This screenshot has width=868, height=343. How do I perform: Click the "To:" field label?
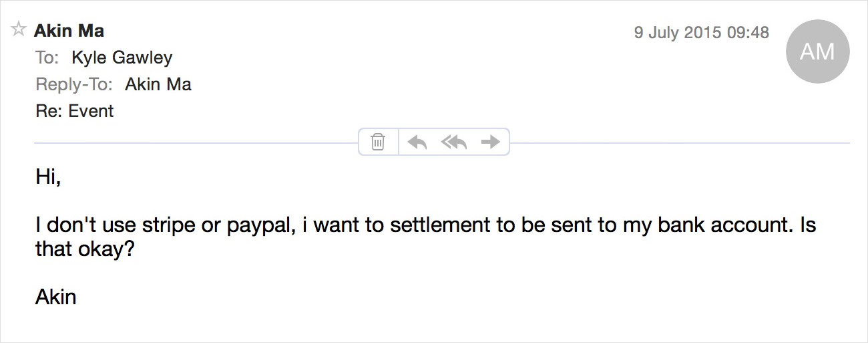pos(47,58)
